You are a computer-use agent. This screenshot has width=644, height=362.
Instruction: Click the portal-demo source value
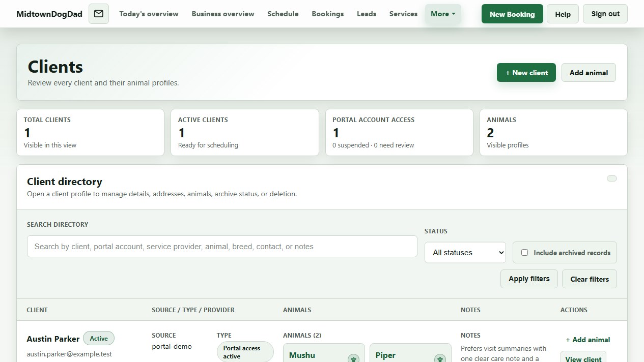pyautogui.click(x=172, y=346)
